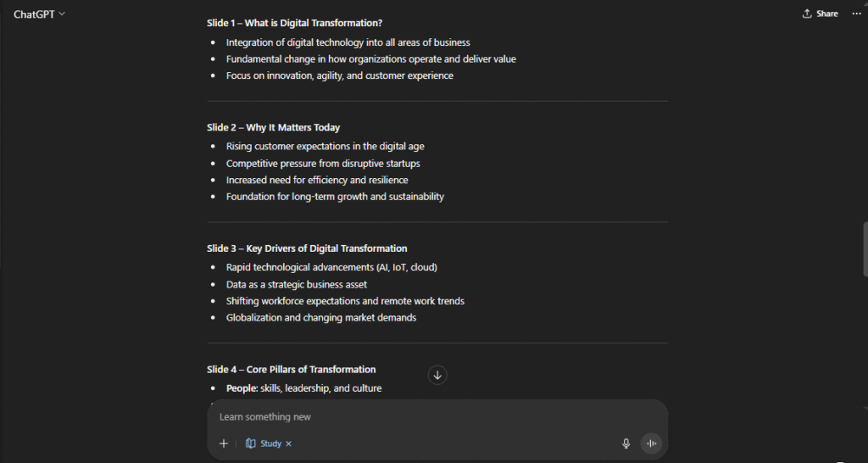Open the three-dots more options menu
Image resolution: width=868 pixels, height=463 pixels.
pyautogui.click(x=855, y=14)
